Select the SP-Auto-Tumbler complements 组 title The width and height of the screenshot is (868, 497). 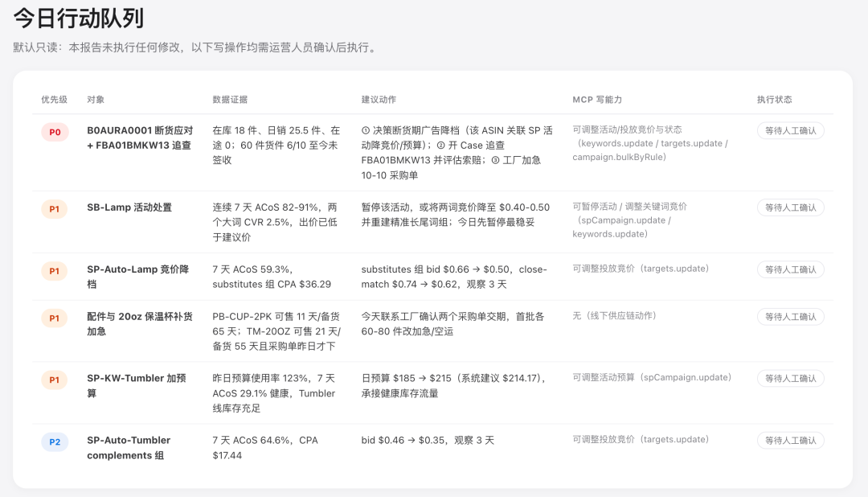click(129, 448)
